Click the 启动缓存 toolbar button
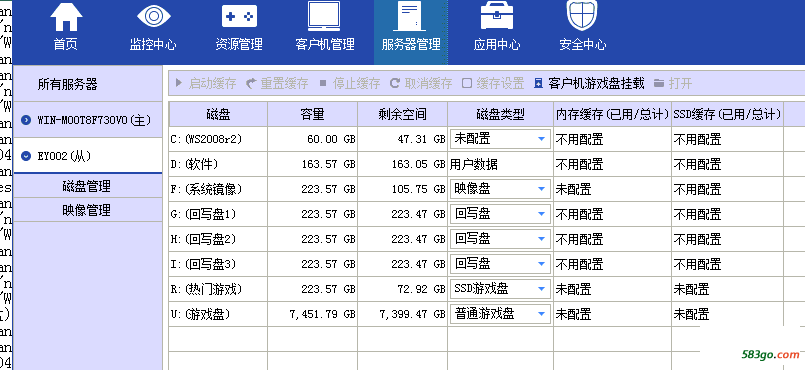 coord(205,83)
